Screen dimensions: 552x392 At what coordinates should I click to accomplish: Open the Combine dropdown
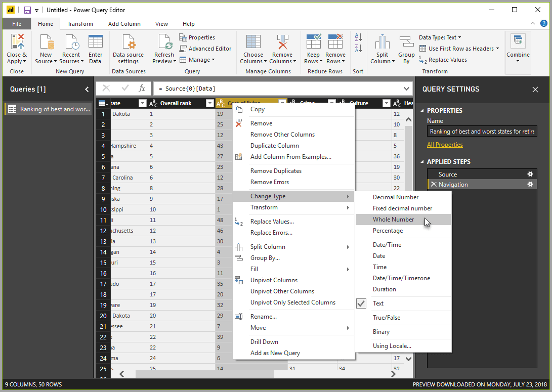tap(518, 48)
